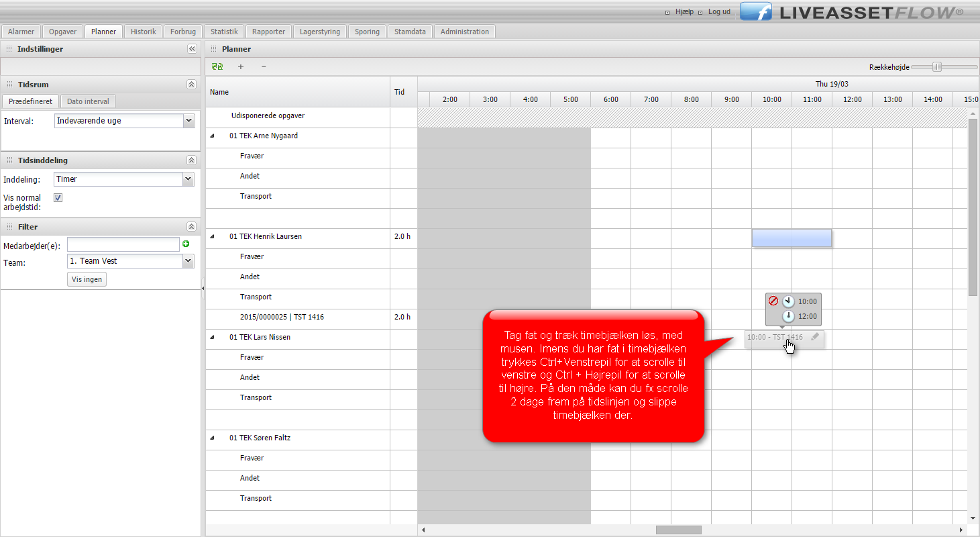Toggle Vis normal arbejdstid checkbox
The image size is (980, 537).
(x=58, y=198)
